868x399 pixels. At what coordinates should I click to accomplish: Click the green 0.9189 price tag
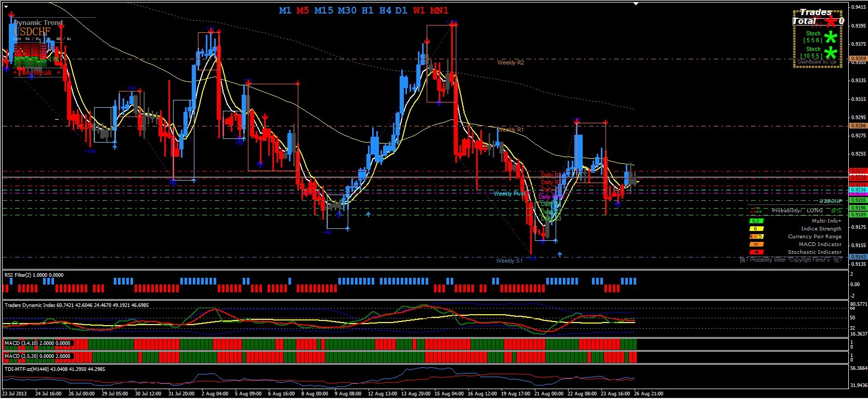coord(858,215)
